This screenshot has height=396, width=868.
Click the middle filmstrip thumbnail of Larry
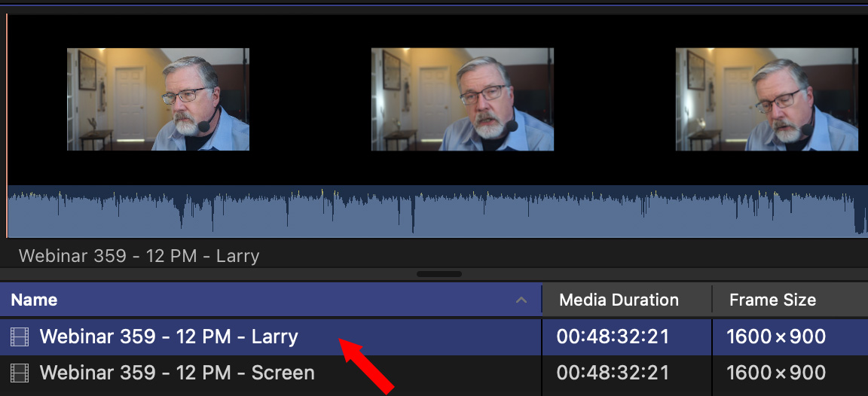pos(462,99)
